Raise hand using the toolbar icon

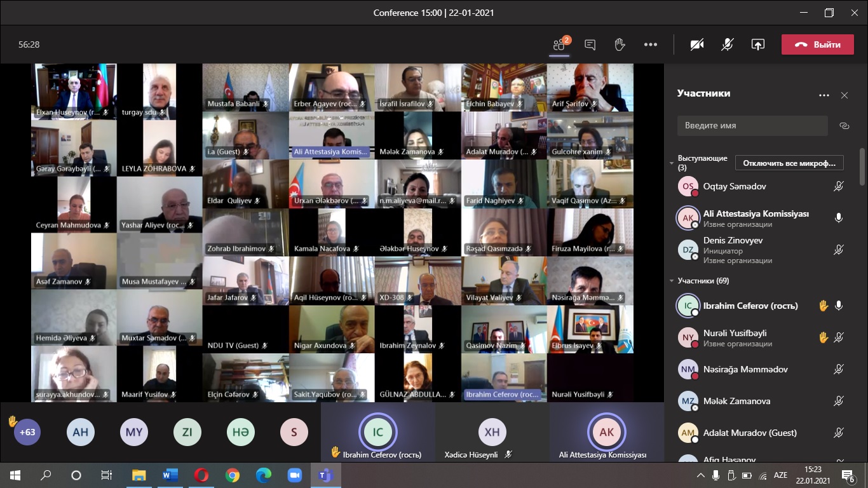click(x=620, y=44)
